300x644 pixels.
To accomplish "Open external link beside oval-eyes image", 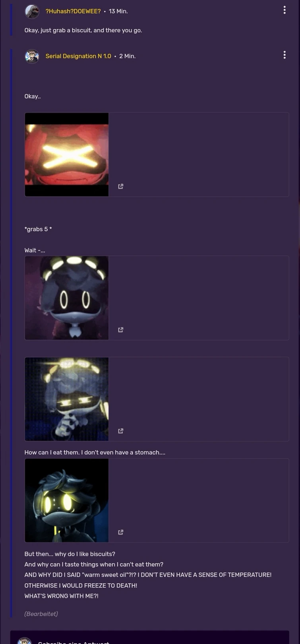I will (121, 330).
